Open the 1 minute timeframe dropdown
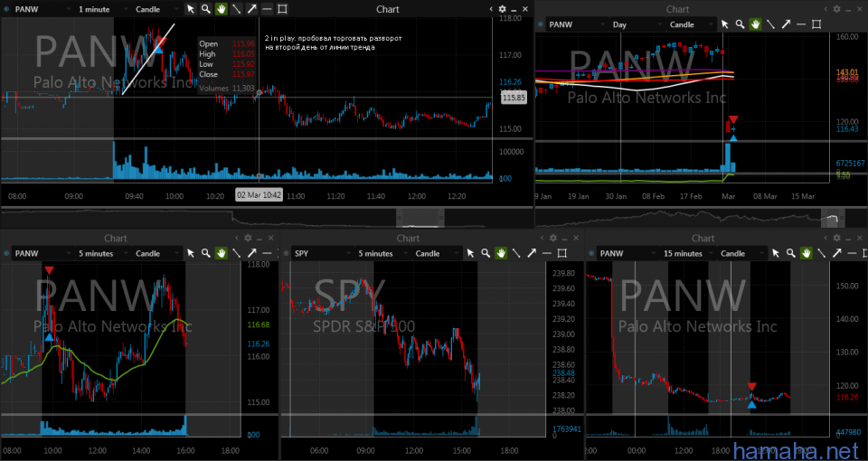The width and height of the screenshot is (868, 461). coord(98,9)
